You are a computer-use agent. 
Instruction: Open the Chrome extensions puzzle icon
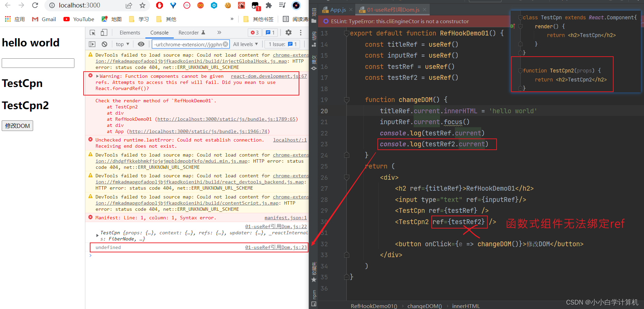tap(269, 5)
